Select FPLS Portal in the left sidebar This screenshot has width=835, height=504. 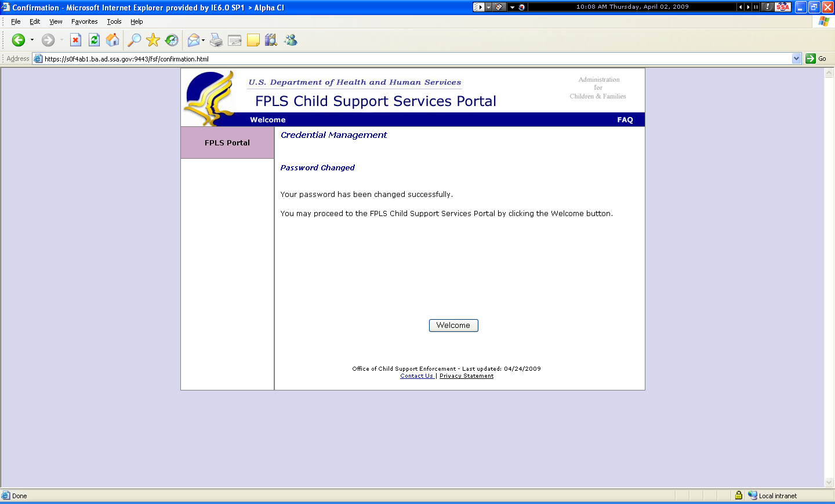tap(227, 143)
